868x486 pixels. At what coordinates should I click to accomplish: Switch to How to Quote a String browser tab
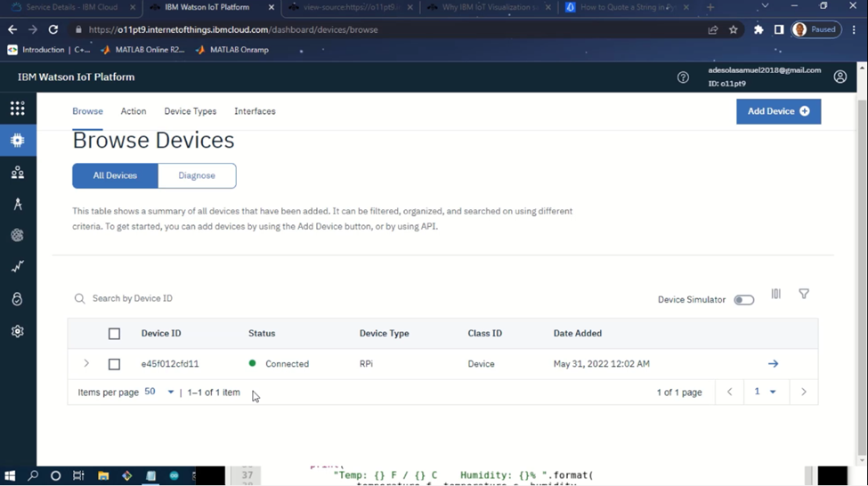tap(628, 7)
